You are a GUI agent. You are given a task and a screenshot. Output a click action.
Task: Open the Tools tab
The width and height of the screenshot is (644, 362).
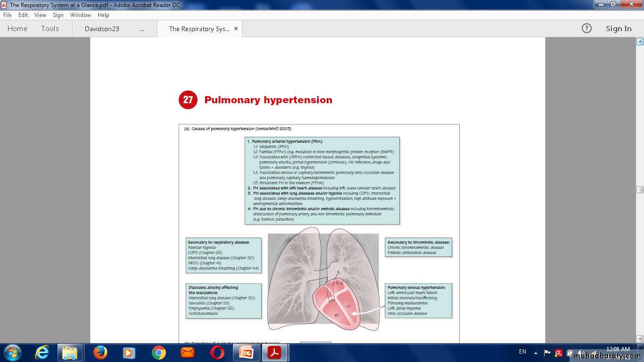50,29
